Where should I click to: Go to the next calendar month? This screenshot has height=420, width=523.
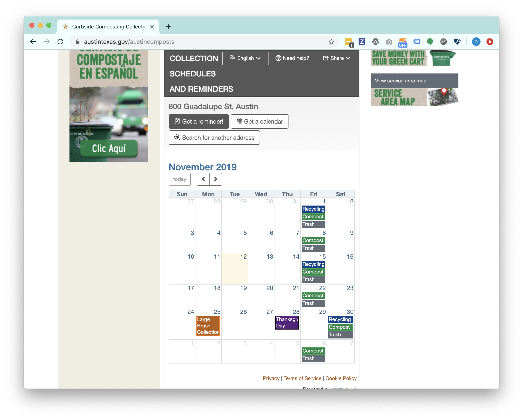click(216, 179)
